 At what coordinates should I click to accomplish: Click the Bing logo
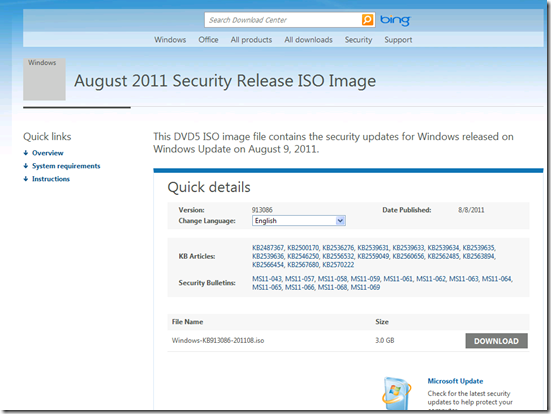click(x=395, y=20)
